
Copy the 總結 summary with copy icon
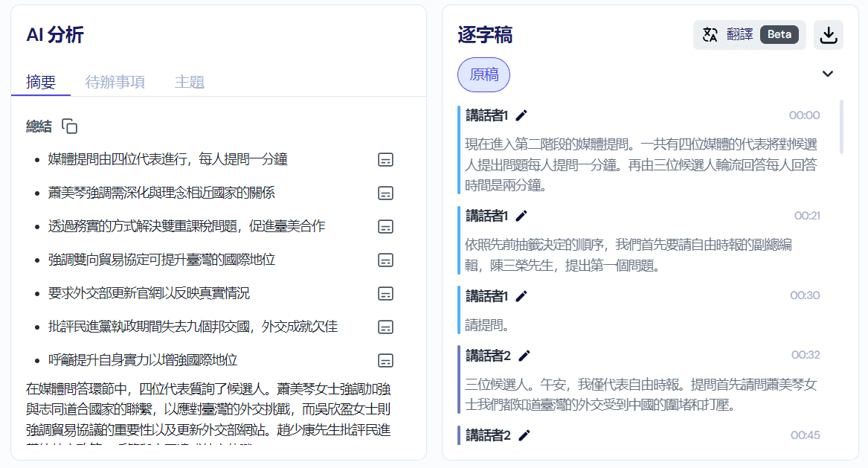[69, 126]
